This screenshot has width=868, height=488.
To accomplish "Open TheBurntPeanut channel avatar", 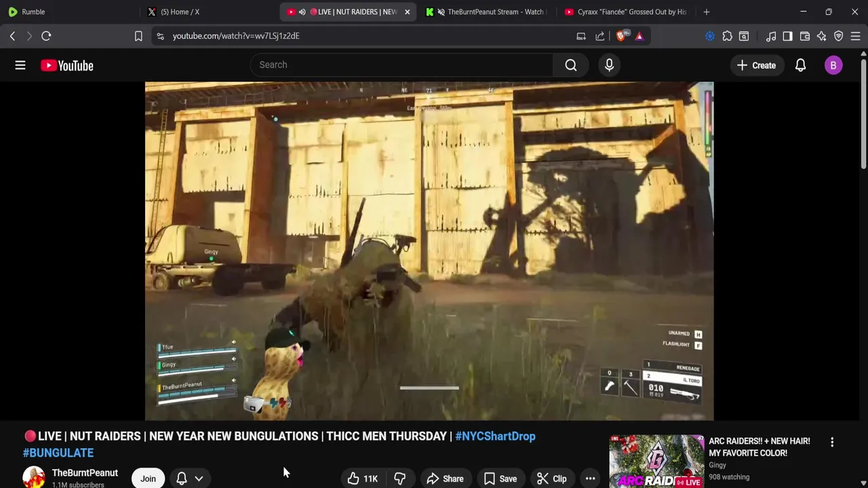I will click(34, 478).
